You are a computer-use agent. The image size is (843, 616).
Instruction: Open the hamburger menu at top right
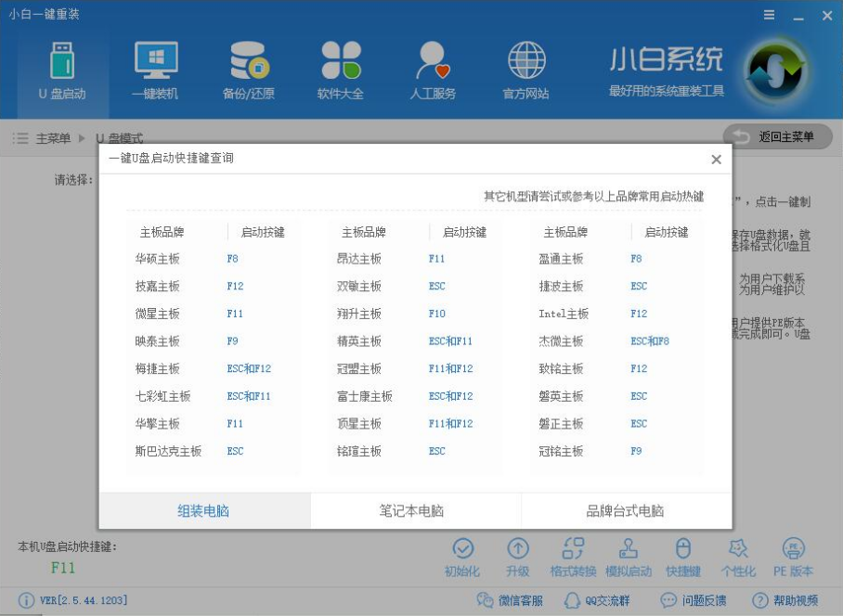(771, 14)
